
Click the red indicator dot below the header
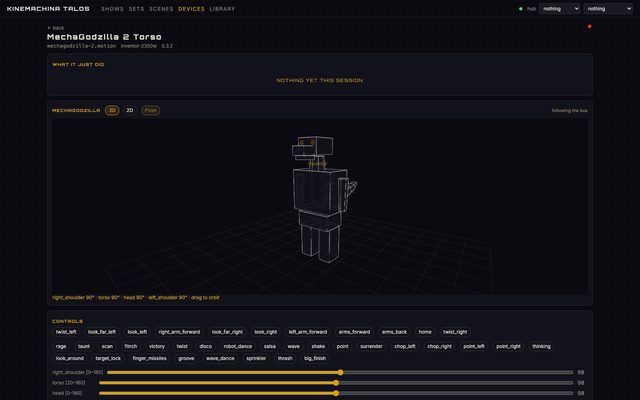click(x=589, y=27)
